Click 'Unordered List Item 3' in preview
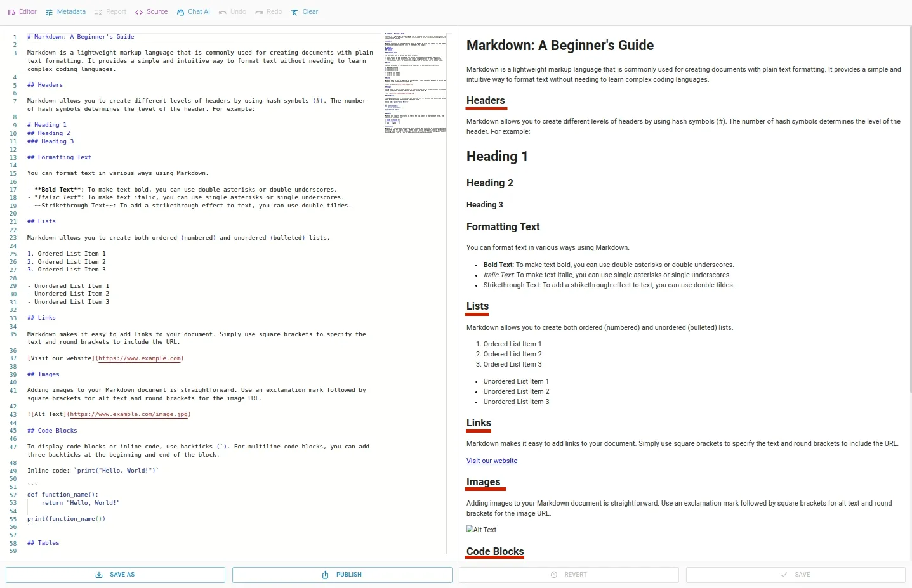The width and height of the screenshot is (912, 588). 516,402
